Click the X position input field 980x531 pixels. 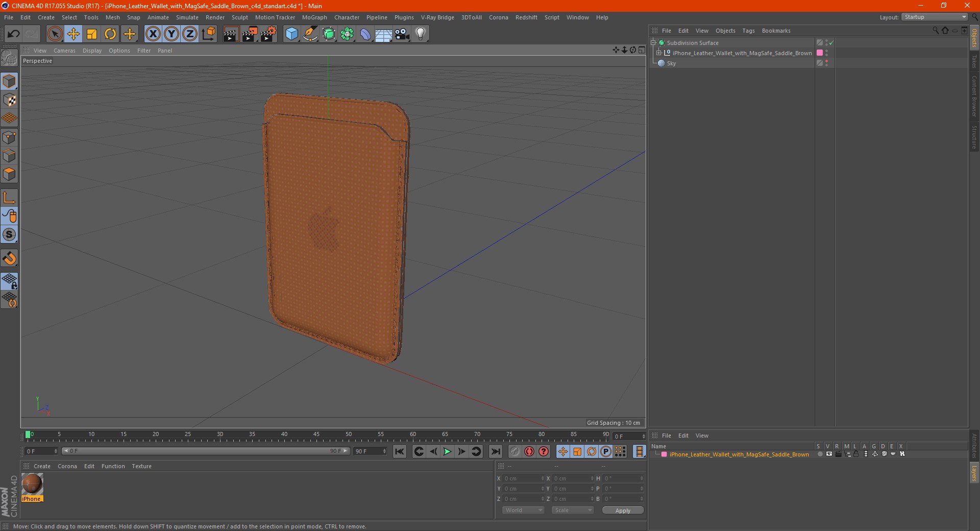pos(523,478)
